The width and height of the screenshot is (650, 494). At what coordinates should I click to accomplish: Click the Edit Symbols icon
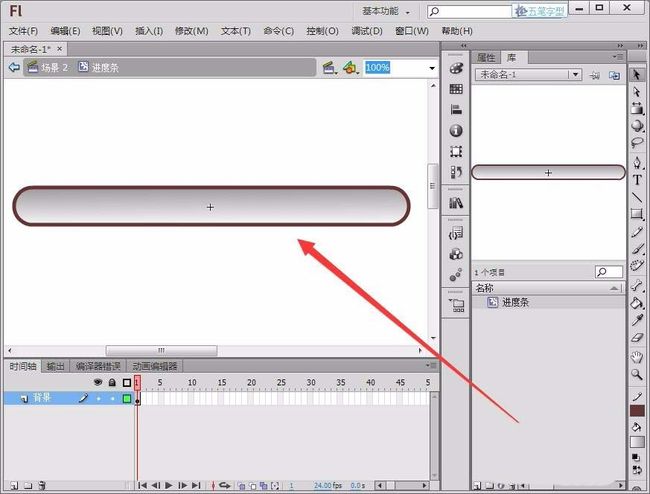(x=350, y=68)
